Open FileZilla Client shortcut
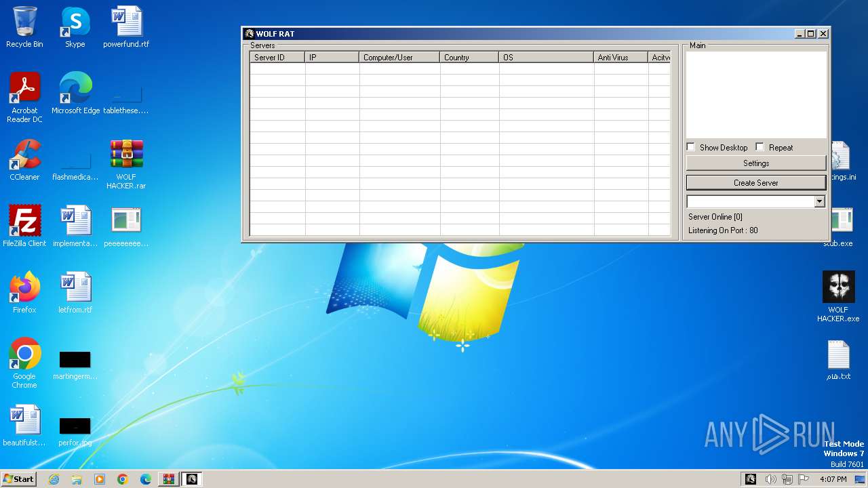Screen dimensions: 868x488 coord(24,226)
